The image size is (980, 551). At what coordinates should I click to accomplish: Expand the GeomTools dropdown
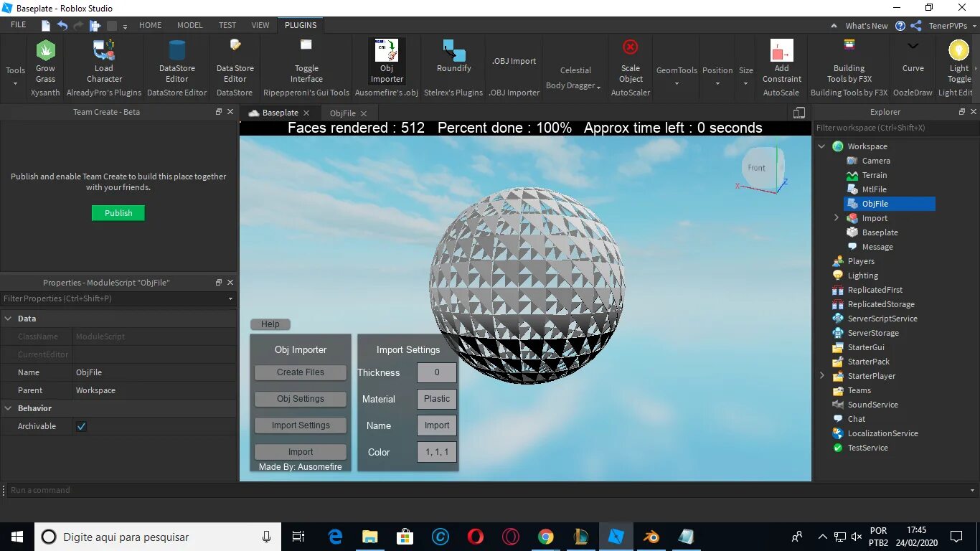pyautogui.click(x=677, y=76)
